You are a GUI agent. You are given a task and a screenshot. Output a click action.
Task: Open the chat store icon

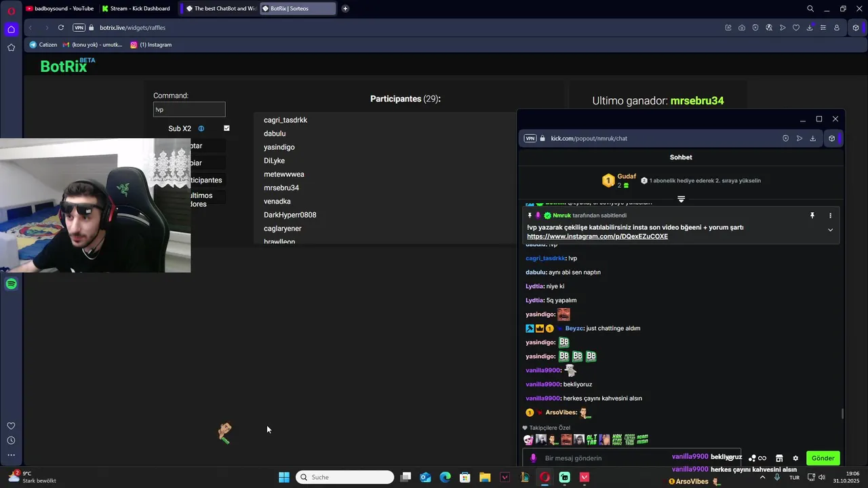coord(779,458)
